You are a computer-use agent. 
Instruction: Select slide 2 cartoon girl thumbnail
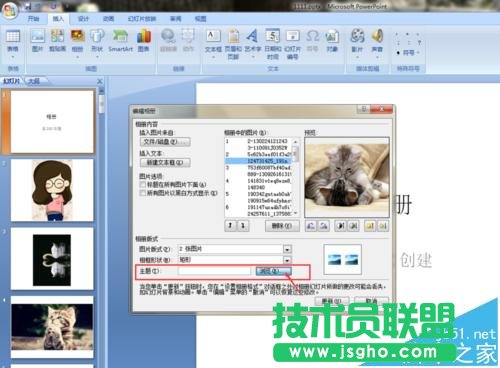pyautogui.click(x=52, y=190)
